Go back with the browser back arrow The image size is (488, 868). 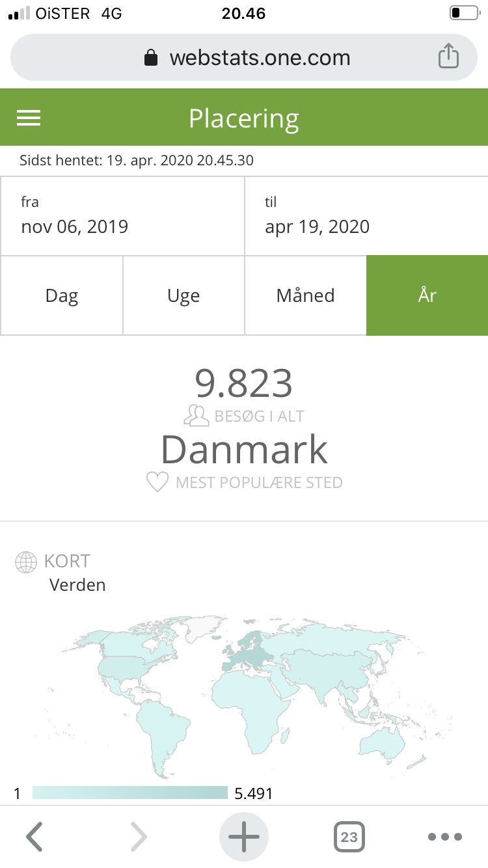pyautogui.click(x=34, y=836)
